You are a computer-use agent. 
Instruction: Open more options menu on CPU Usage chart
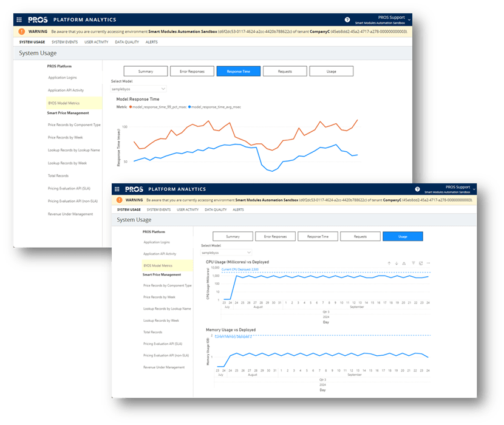428,263
